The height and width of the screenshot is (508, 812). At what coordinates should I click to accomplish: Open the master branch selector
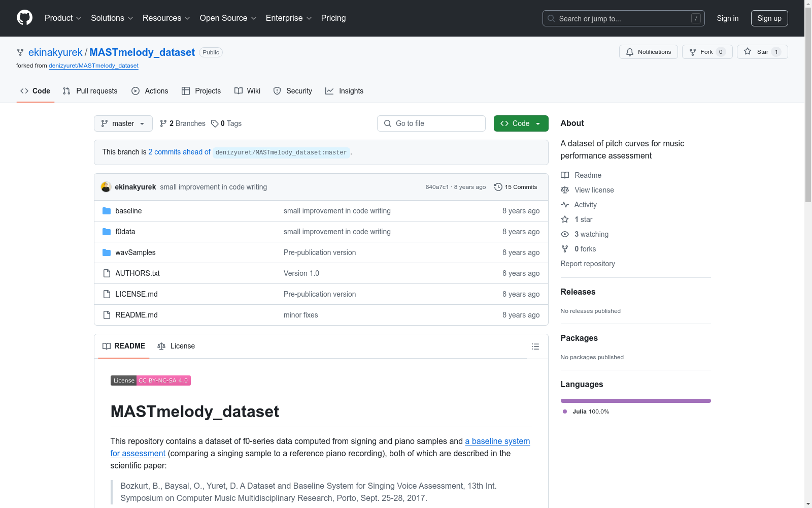click(x=123, y=123)
